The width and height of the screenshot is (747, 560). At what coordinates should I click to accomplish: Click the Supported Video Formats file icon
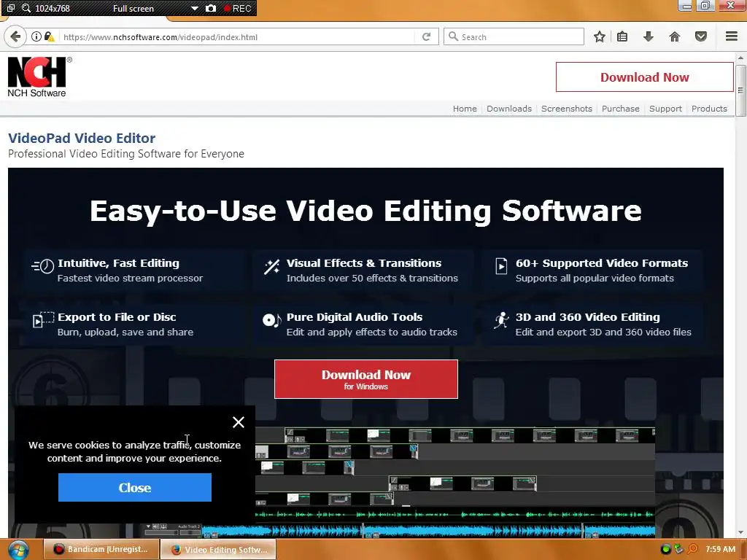pyautogui.click(x=501, y=265)
